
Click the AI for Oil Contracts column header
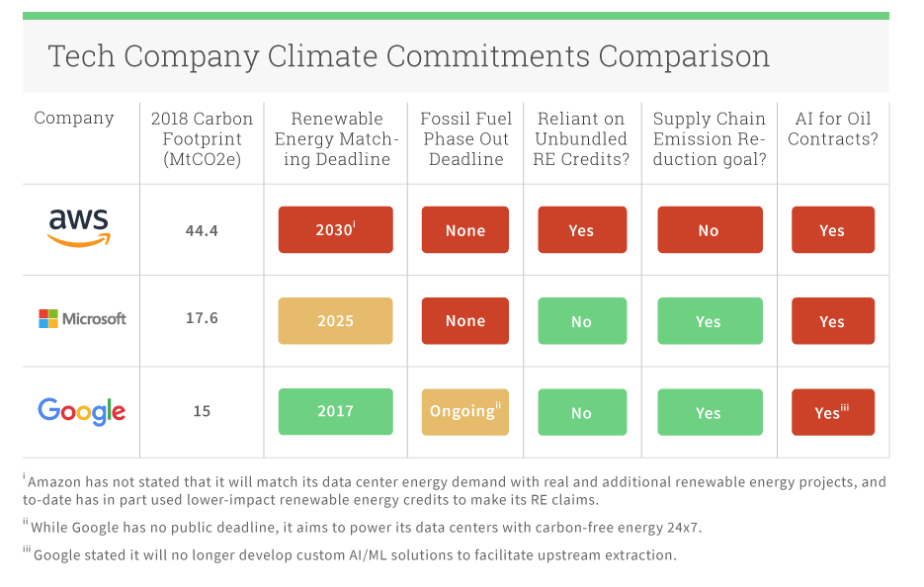pos(833,129)
